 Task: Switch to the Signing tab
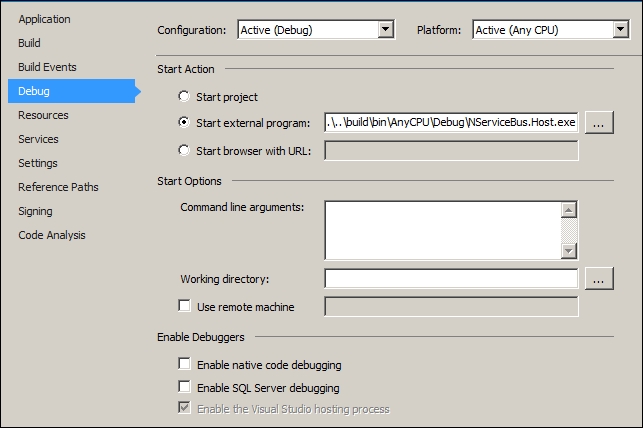(35, 211)
